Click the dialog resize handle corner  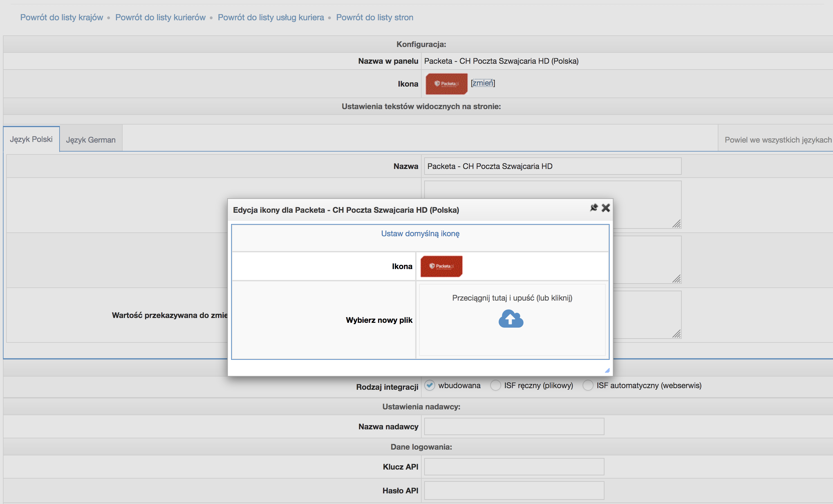coord(607,370)
